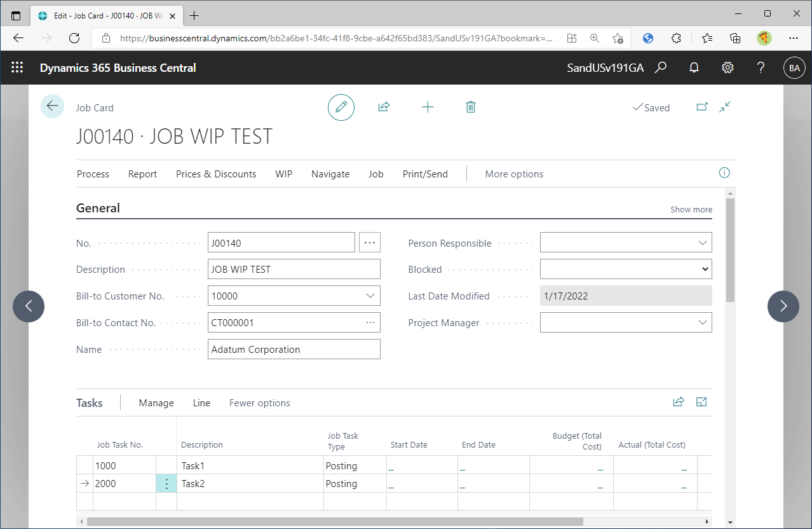Screen dimensions: 812x529
Task: Open the Bill-to Customer No. dropdown
Action: coord(370,296)
